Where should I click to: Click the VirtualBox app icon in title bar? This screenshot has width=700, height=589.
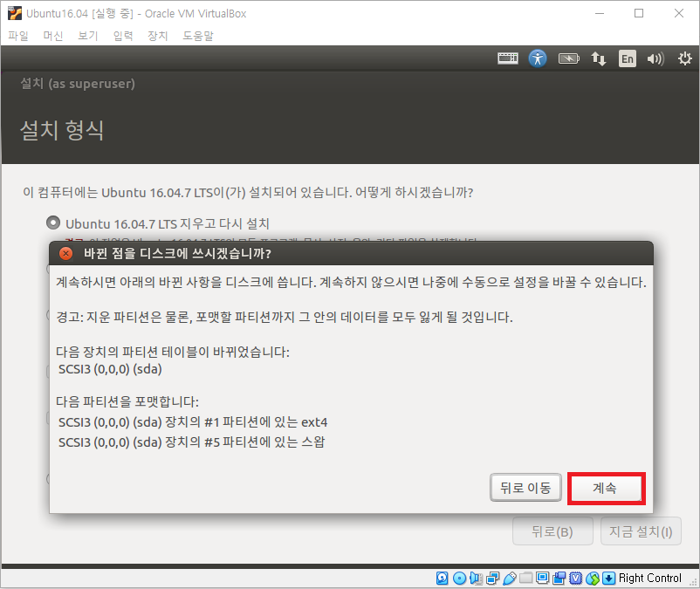(15, 13)
